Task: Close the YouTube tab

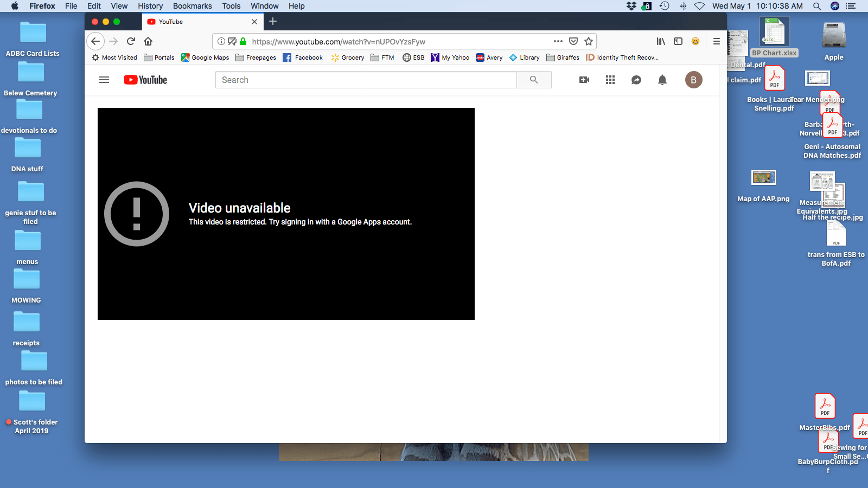Action: (x=254, y=22)
